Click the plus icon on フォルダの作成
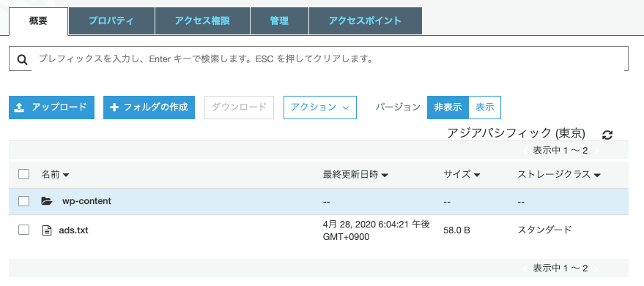This screenshot has height=286, width=644. 114,108
